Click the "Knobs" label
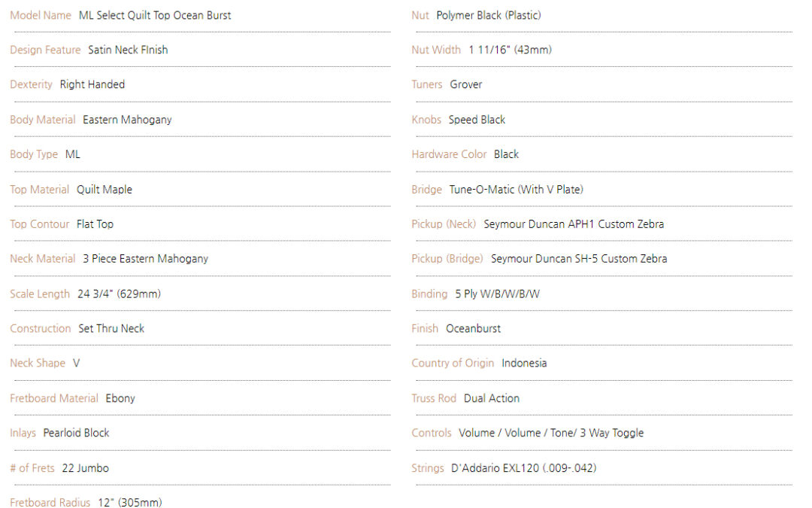The width and height of the screenshot is (812, 508). [427, 120]
